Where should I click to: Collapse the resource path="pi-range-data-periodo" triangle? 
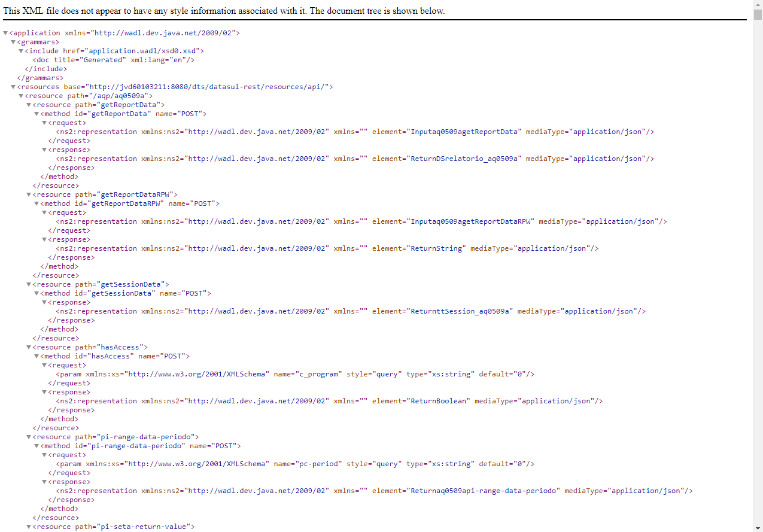point(29,437)
